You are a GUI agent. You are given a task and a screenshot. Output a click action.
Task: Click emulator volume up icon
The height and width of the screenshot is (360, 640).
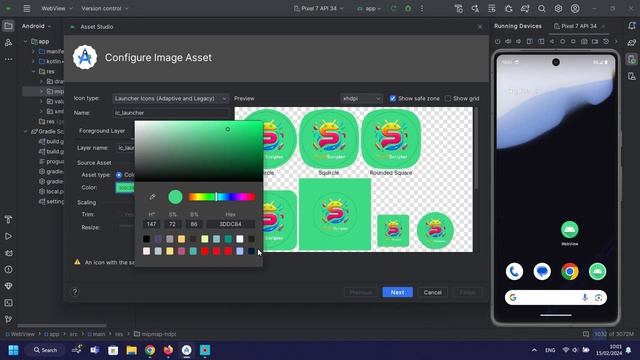click(x=508, y=41)
